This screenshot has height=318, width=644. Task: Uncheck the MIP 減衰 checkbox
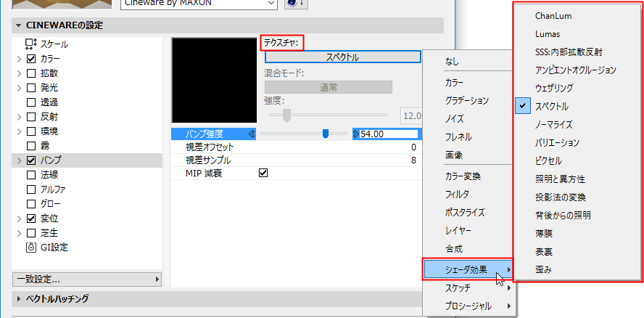coord(263,174)
